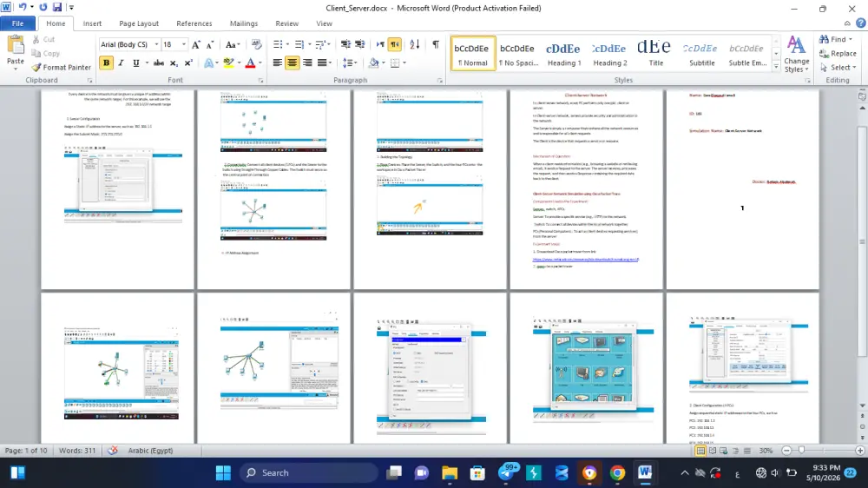The image size is (868, 488).
Task: Zoom in with the plus button
Action: point(859,451)
